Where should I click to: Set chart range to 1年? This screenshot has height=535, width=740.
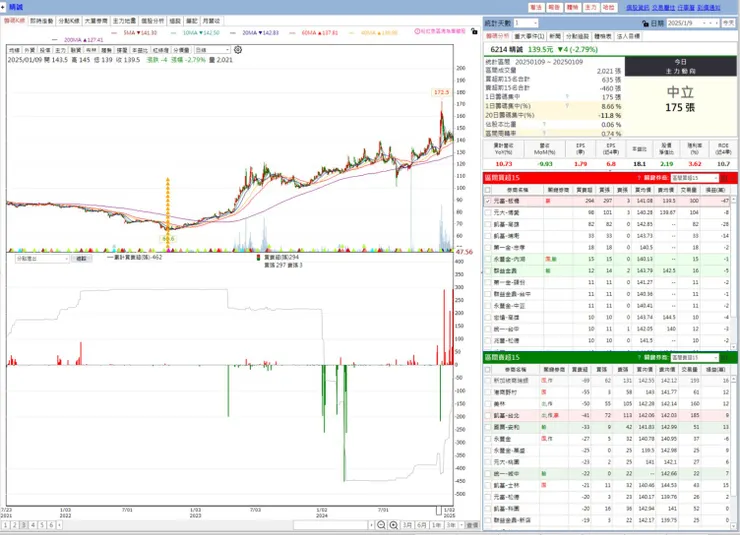coord(436,525)
